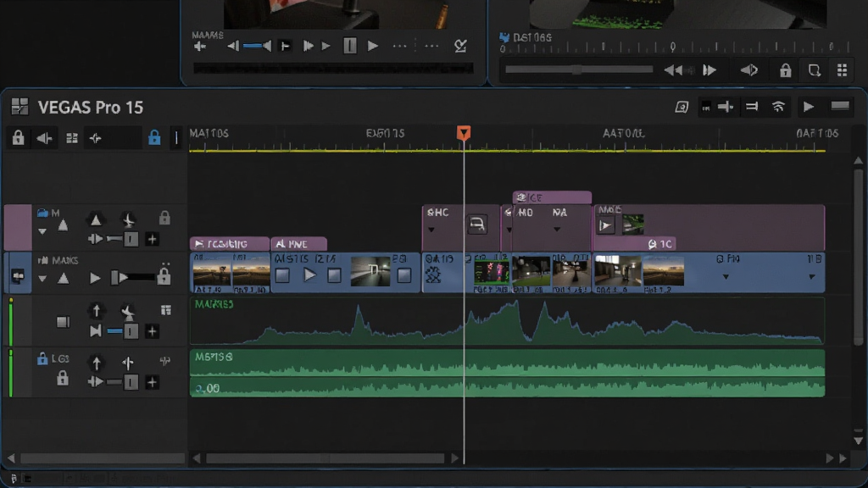Click the plus-slider icon in the title bar
The image size is (868, 488).
726,107
